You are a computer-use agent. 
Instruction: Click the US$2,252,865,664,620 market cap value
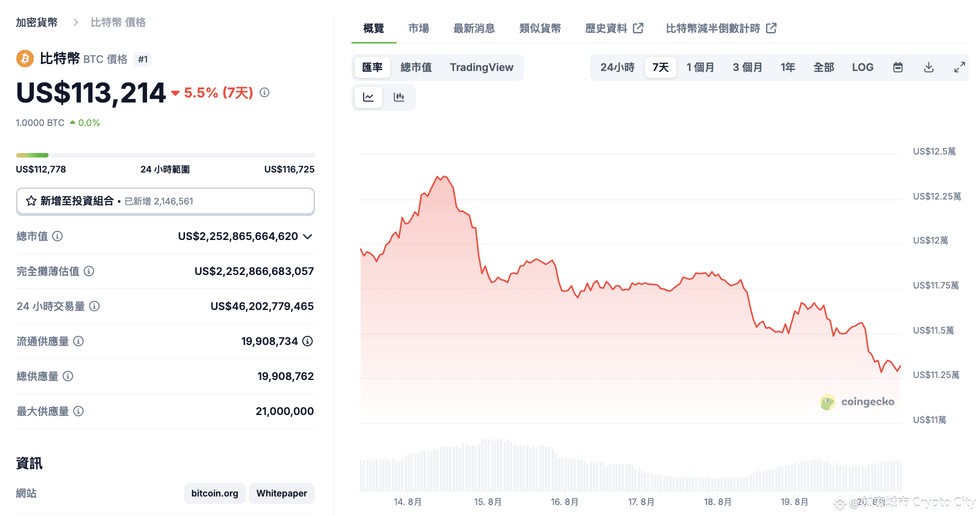pyautogui.click(x=238, y=236)
